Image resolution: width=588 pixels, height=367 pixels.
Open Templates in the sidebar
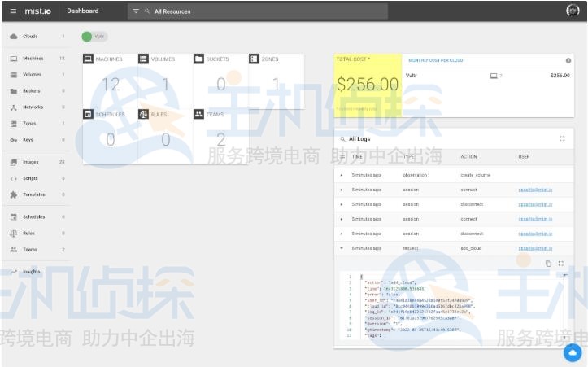coord(37,194)
